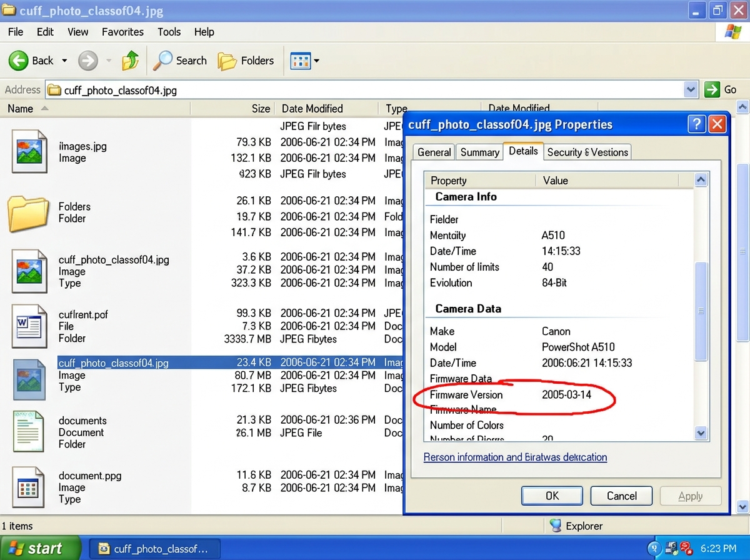Open the View menu
Viewport: 750px width, 560px height.
[x=78, y=32]
